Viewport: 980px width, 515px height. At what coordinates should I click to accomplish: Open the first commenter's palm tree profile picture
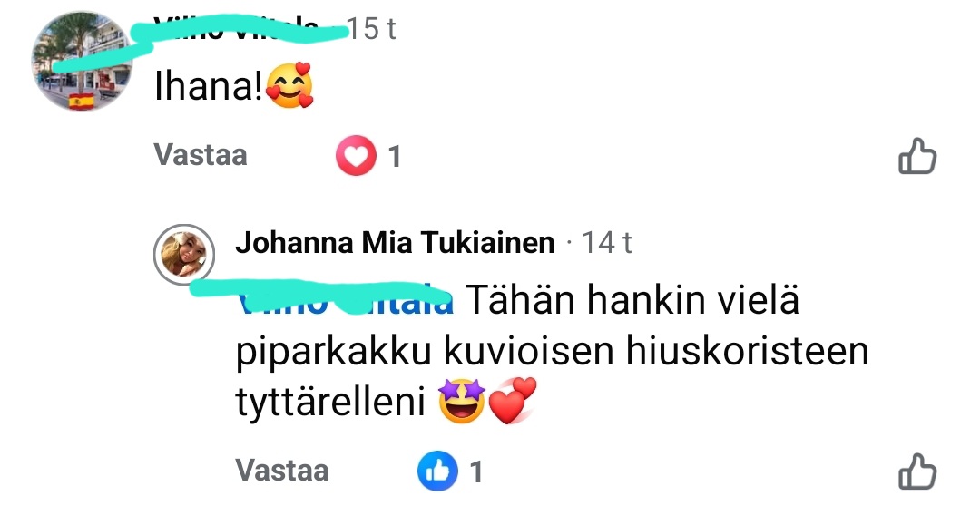click(x=82, y=61)
